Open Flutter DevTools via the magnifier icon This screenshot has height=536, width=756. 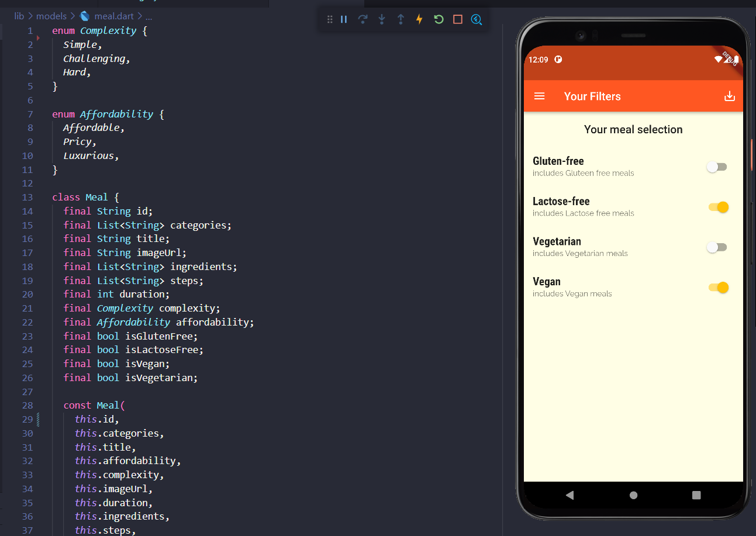click(x=477, y=19)
